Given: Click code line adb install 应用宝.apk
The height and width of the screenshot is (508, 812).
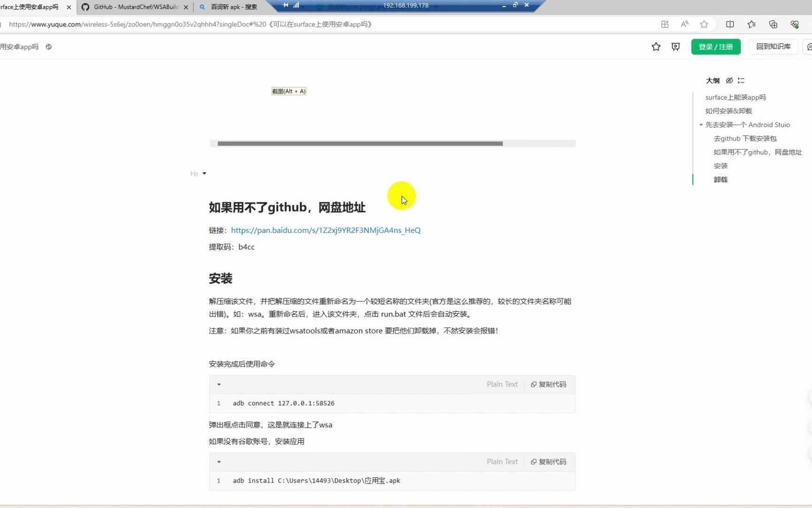Looking at the screenshot, I should [x=316, y=481].
